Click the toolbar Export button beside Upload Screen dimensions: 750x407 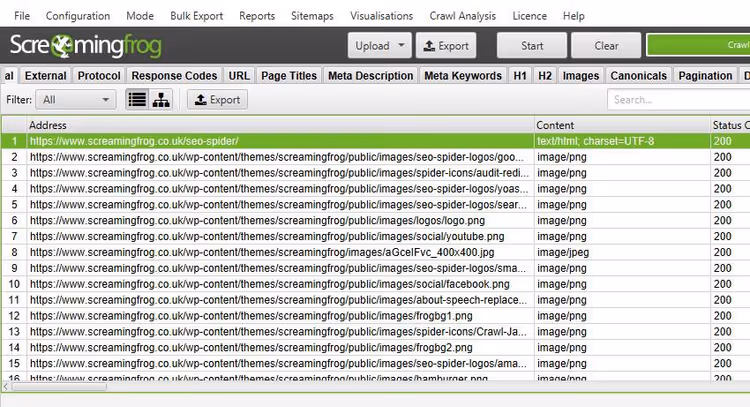pos(446,45)
